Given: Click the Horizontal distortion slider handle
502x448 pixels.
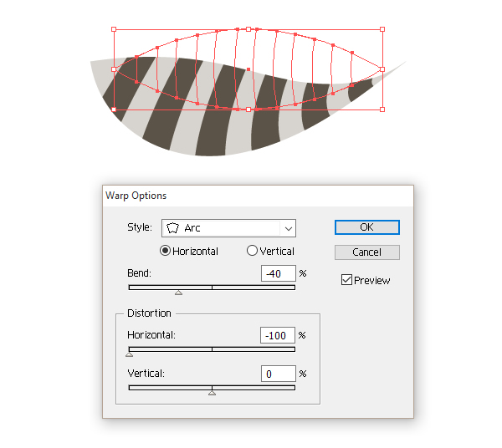Looking at the screenshot, I should 129,354.
